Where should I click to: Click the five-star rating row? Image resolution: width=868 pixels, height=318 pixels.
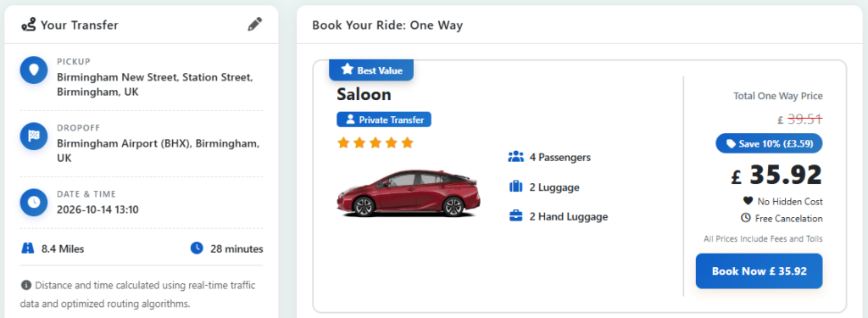(376, 143)
